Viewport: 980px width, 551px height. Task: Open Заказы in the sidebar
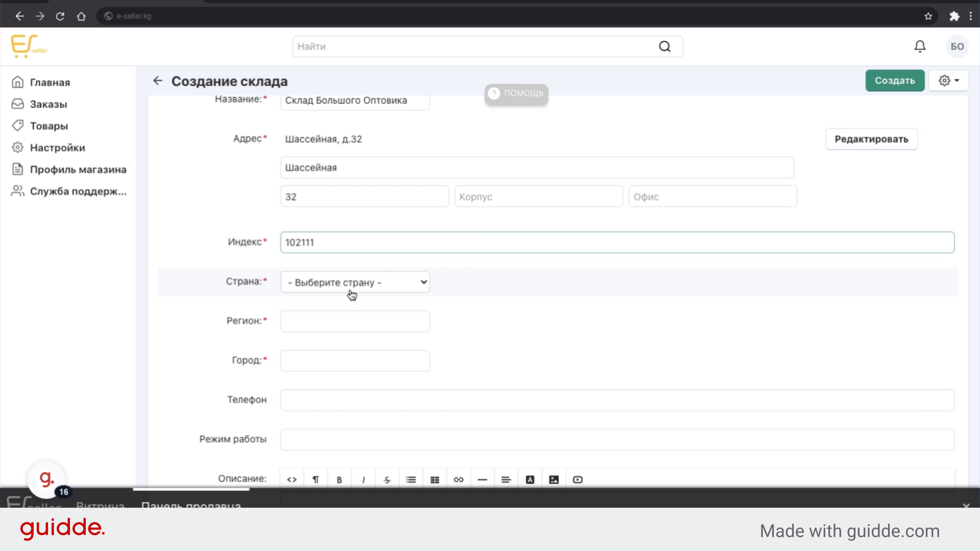pos(48,104)
